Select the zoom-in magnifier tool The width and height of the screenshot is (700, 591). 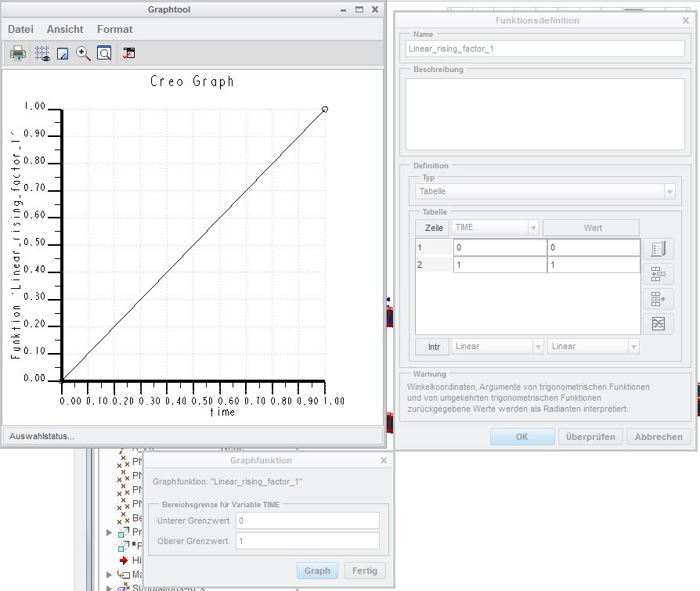(x=83, y=53)
